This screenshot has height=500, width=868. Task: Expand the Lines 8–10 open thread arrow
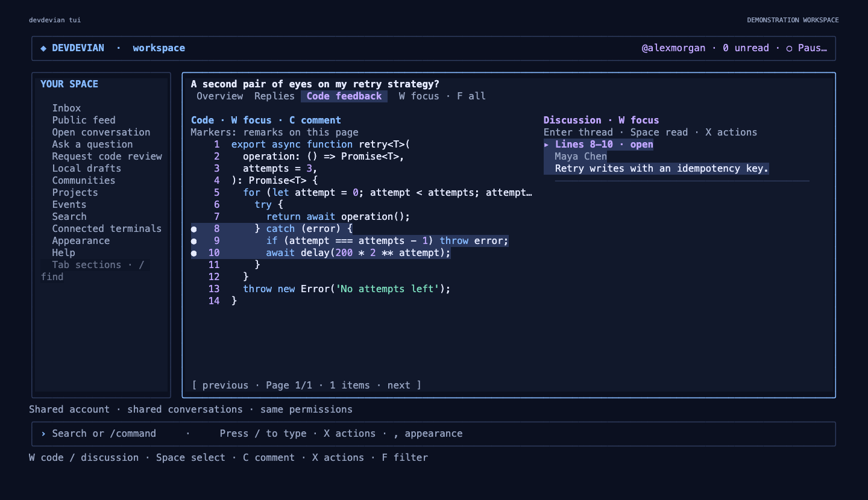click(547, 145)
